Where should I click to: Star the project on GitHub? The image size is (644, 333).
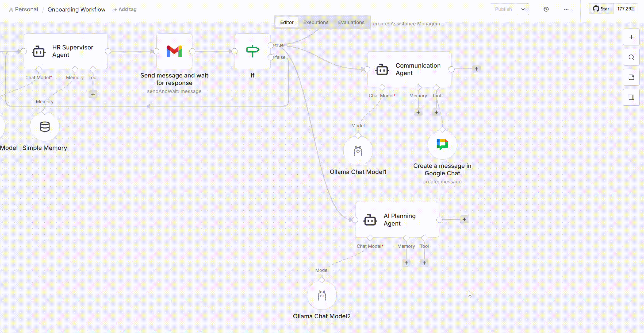[x=601, y=9]
